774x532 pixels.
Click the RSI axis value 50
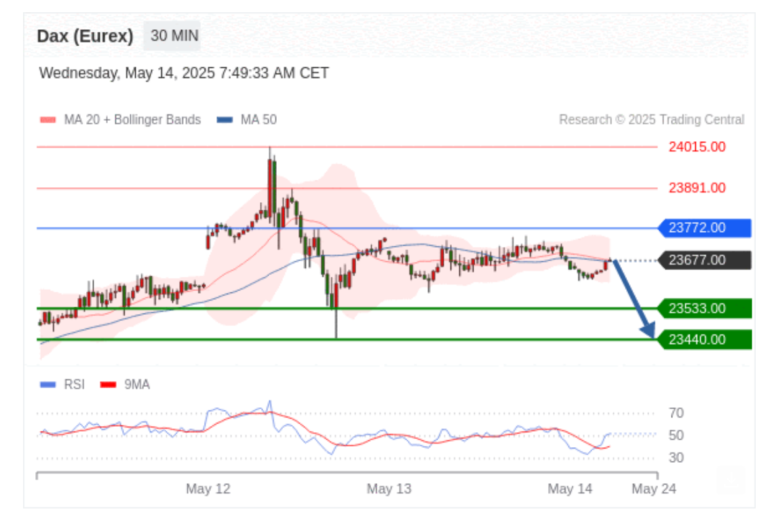676,435
